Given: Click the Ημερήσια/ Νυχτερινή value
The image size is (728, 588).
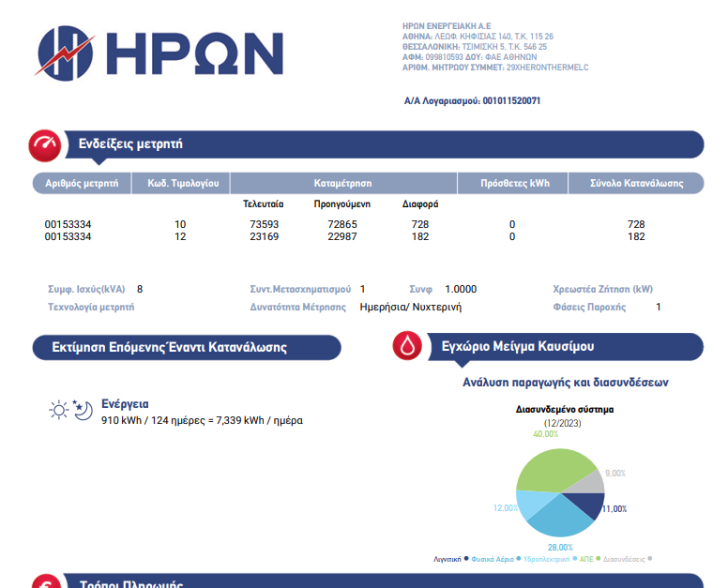Looking at the screenshot, I should 410,308.
